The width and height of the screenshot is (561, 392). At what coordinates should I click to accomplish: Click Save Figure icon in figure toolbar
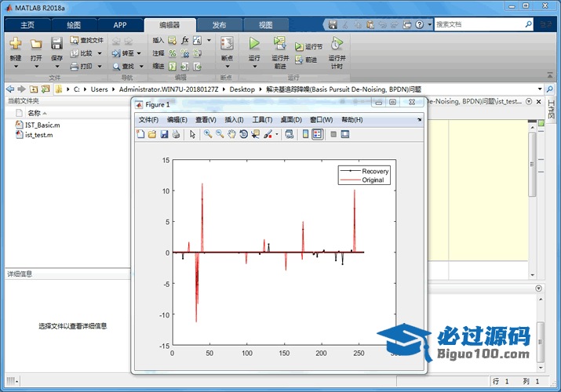click(x=164, y=134)
